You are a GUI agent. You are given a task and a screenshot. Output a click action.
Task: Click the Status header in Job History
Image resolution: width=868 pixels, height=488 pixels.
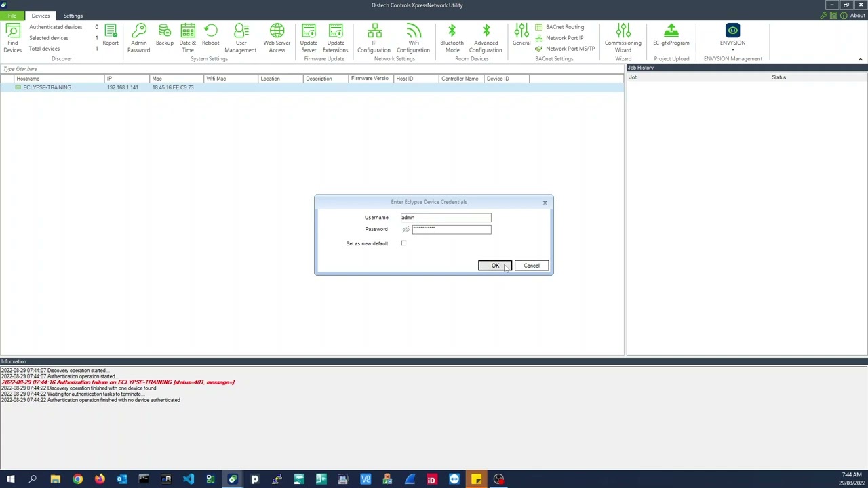(778, 77)
